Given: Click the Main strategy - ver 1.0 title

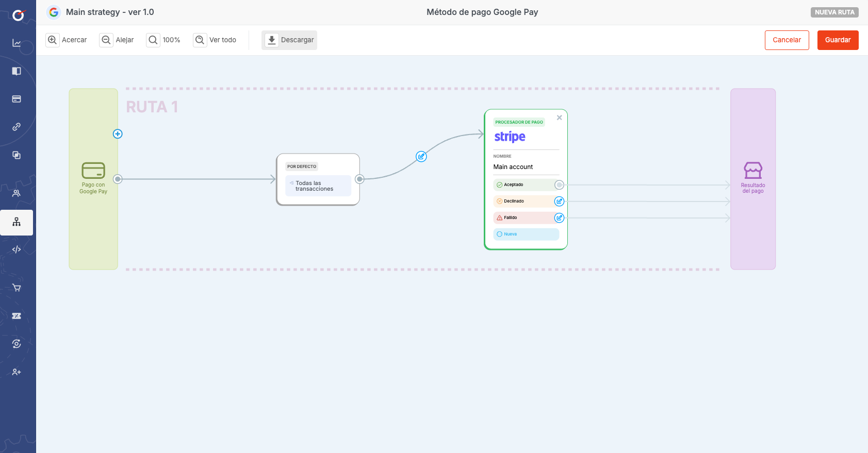Looking at the screenshot, I should pos(110,12).
